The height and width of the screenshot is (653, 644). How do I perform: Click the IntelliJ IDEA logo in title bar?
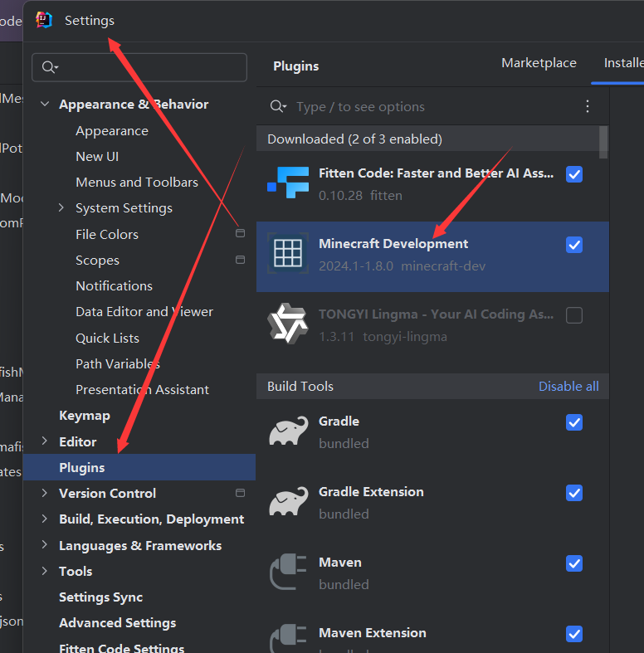[44, 20]
